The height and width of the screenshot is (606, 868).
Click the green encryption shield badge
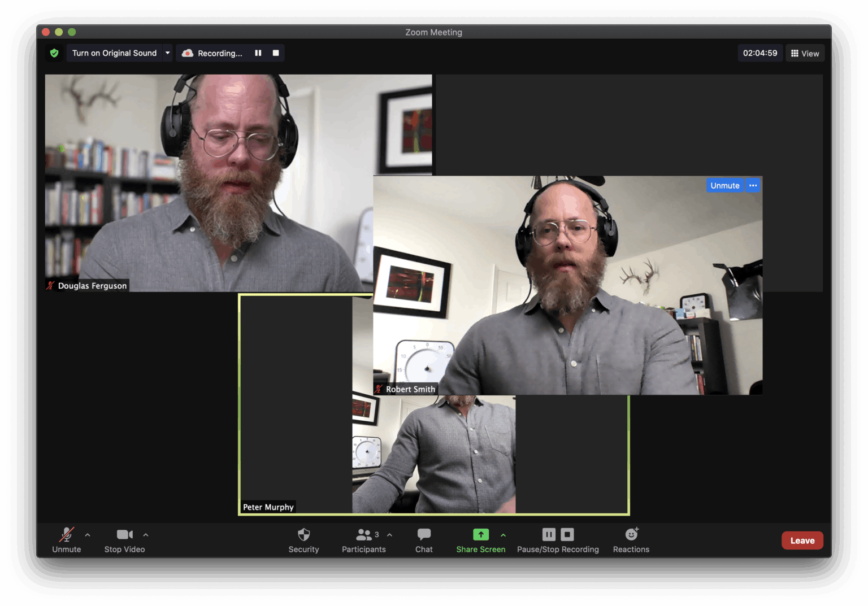click(54, 53)
